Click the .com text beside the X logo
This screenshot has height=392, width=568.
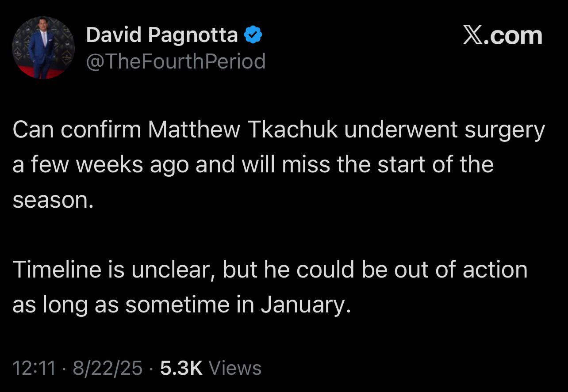[x=513, y=36]
